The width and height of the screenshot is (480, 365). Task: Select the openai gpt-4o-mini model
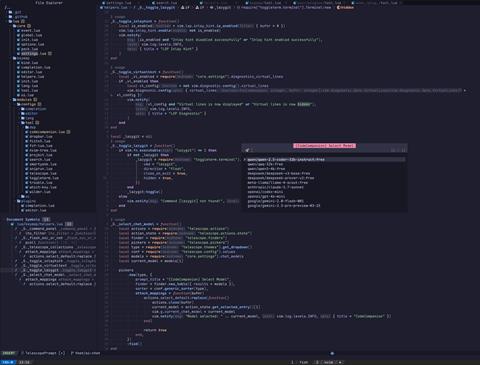click(266, 197)
